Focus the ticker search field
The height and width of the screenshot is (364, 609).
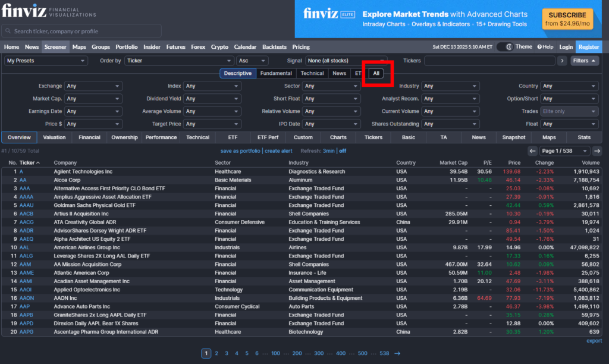click(x=81, y=31)
